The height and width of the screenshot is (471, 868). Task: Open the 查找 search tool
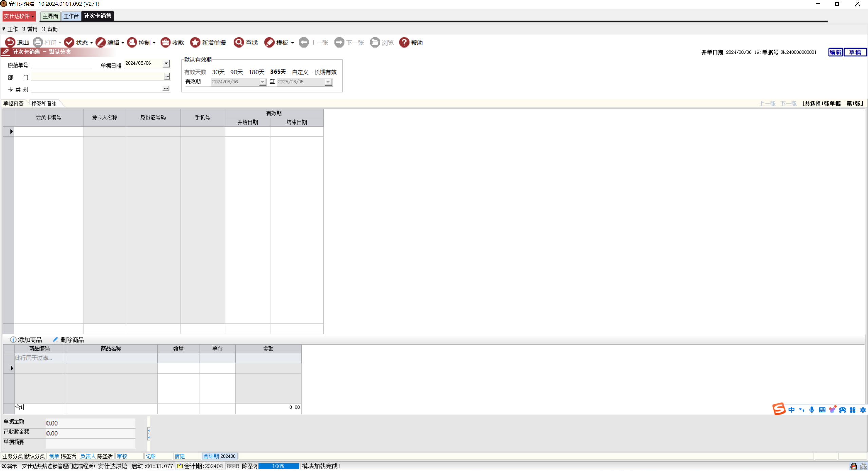(239, 42)
